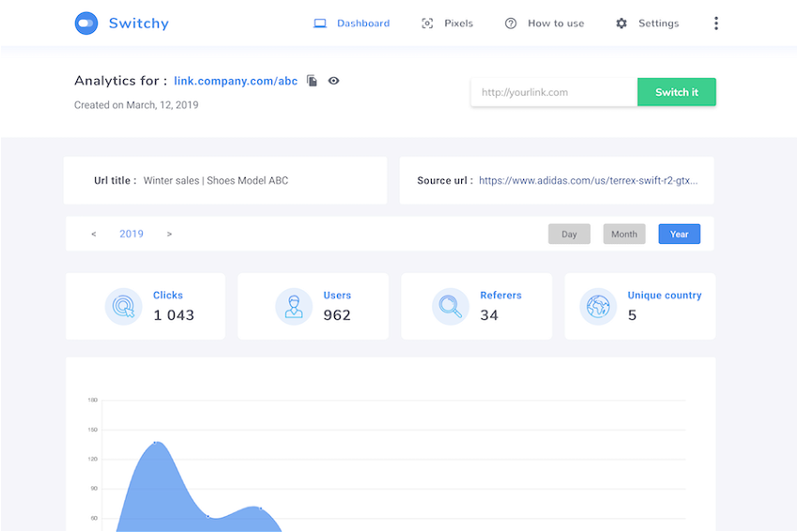
Task: Open the three-dot more options menu
Action: [x=715, y=23]
